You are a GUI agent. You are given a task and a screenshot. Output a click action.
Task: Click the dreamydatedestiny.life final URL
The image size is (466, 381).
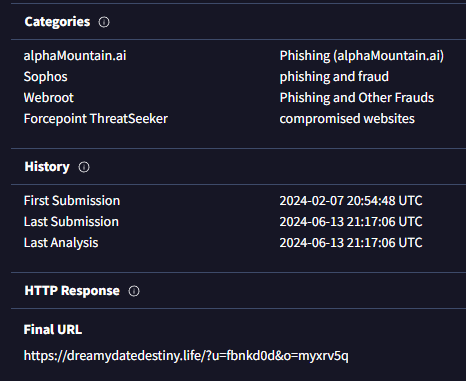click(x=186, y=356)
